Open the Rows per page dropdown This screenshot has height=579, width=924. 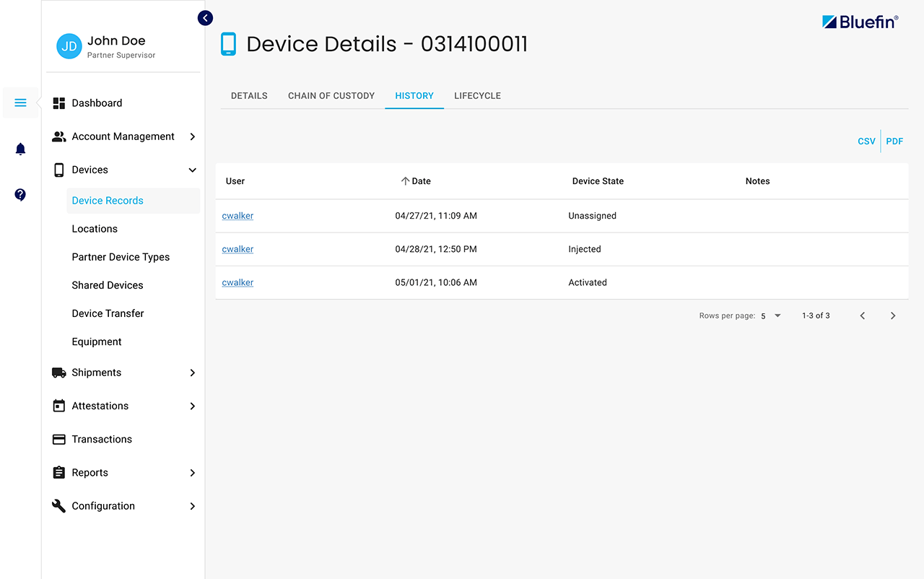tap(771, 316)
